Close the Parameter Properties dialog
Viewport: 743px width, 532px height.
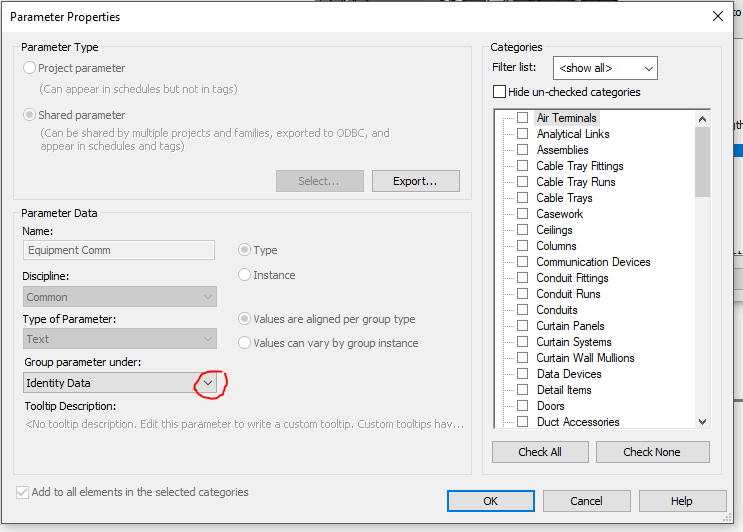717,17
